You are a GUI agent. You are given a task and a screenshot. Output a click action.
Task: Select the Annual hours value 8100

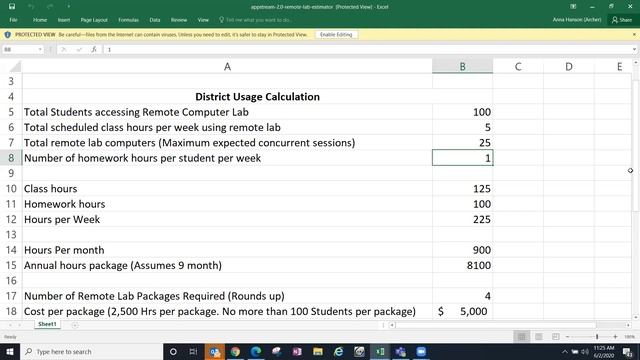[x=462, y=265]
